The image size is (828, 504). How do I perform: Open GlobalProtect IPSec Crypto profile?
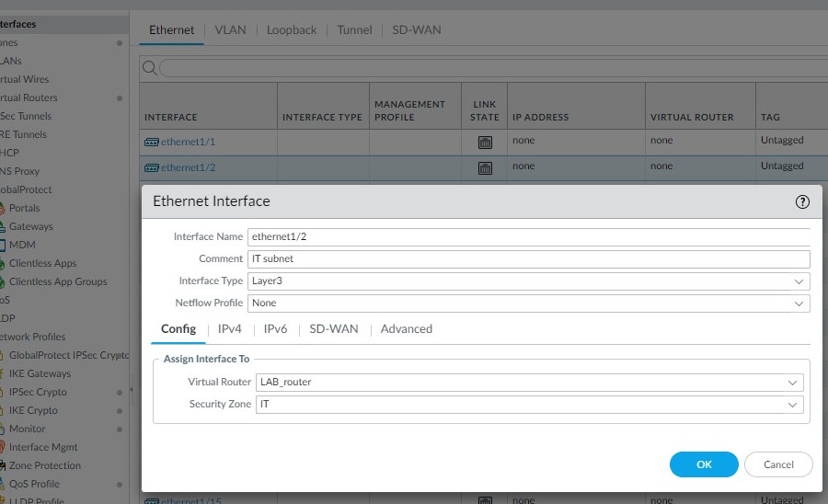click(69, 355)
